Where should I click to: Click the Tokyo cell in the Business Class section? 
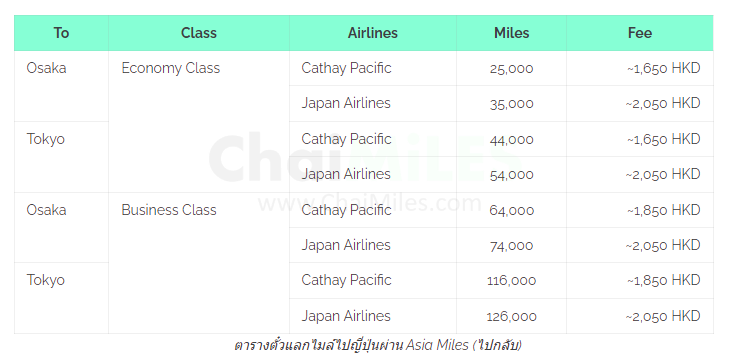tap(61, 298)
